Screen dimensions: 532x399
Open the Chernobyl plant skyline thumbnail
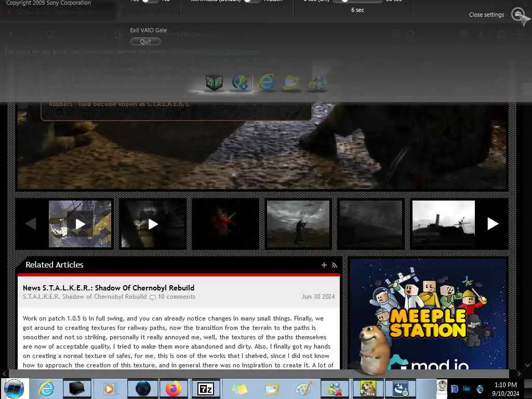pyautogui.click(x=444, y=224)
